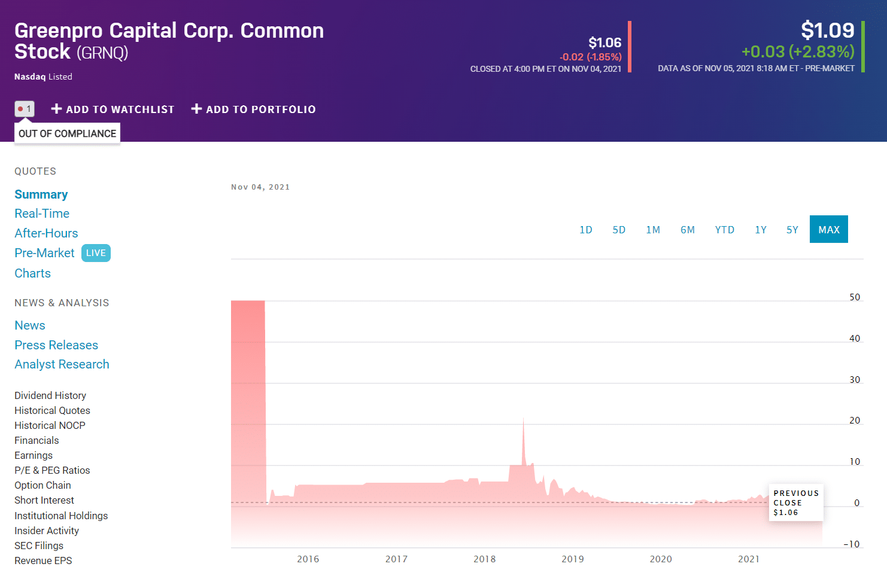Click the ADD TO PORTFOLIO label
This screenshot has height=588, width=887.
260,109
